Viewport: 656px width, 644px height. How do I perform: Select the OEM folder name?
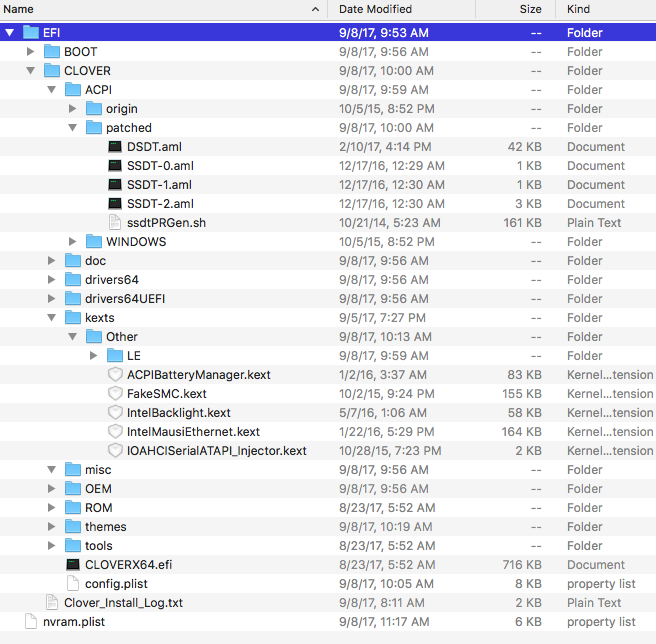pyautogui.click(x=98, y=489)
